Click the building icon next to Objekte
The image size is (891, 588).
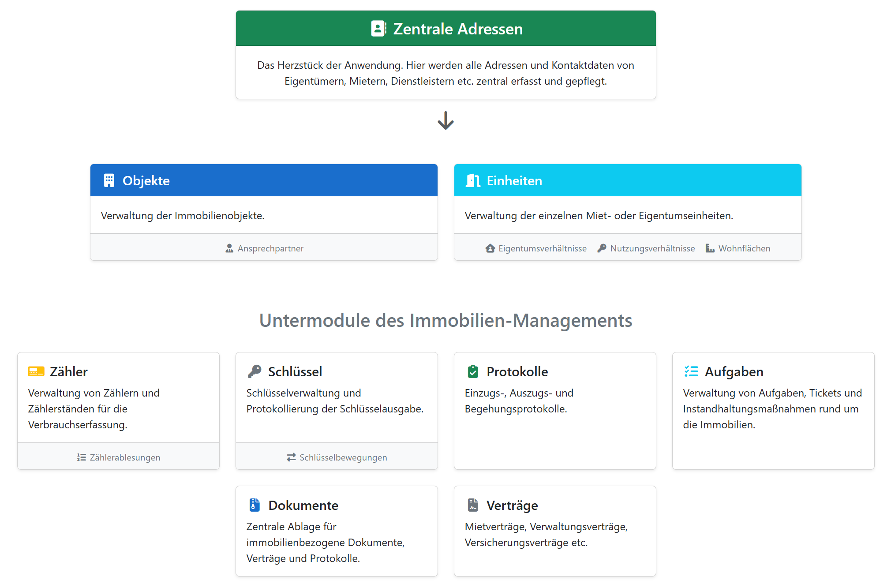tap(109, 180)
